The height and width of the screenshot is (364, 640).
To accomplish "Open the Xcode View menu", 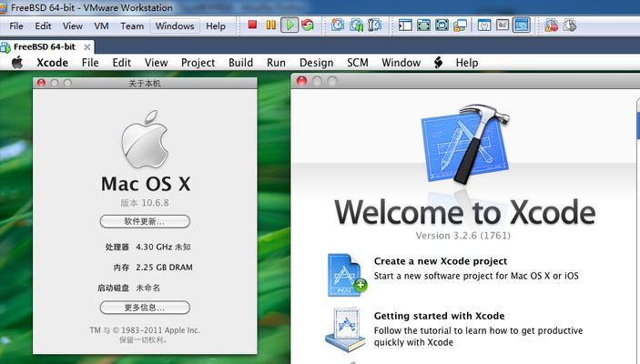I will pos(156,63).
